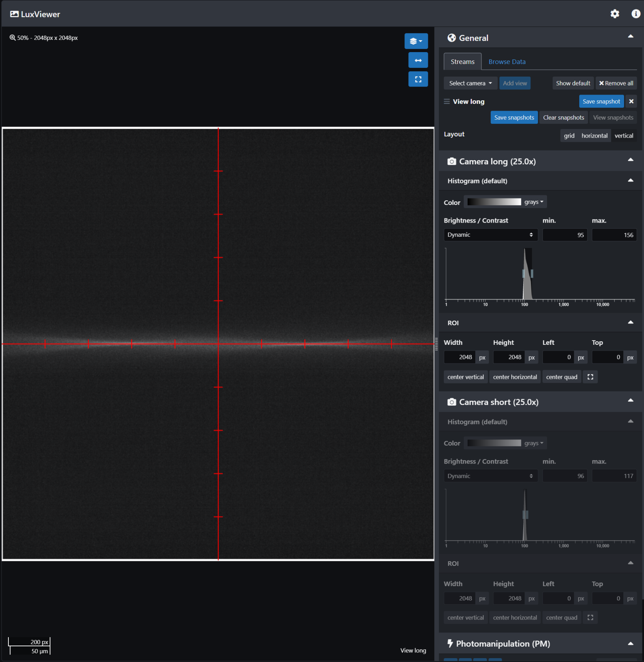Collapse Camera long Histogram section
The width and height of the screenshot is (644, 662).
[x=630, y=180]
